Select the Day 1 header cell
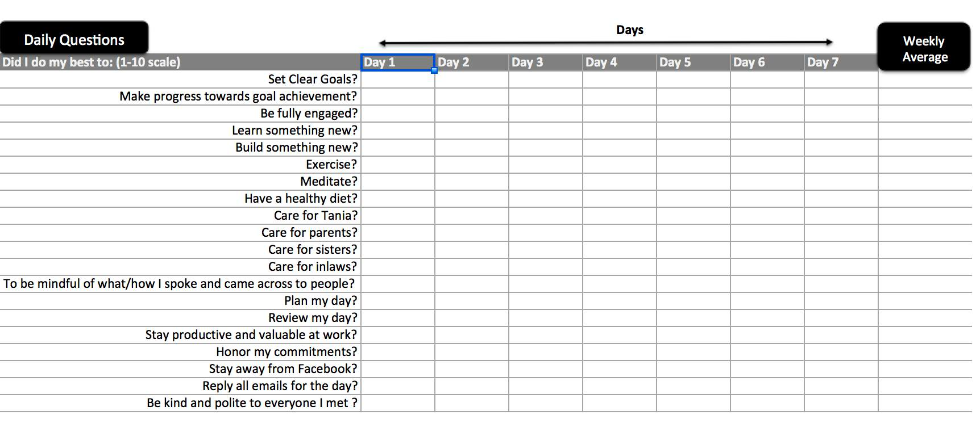This screenshot has height=427, width=980. tap(398, 62)
